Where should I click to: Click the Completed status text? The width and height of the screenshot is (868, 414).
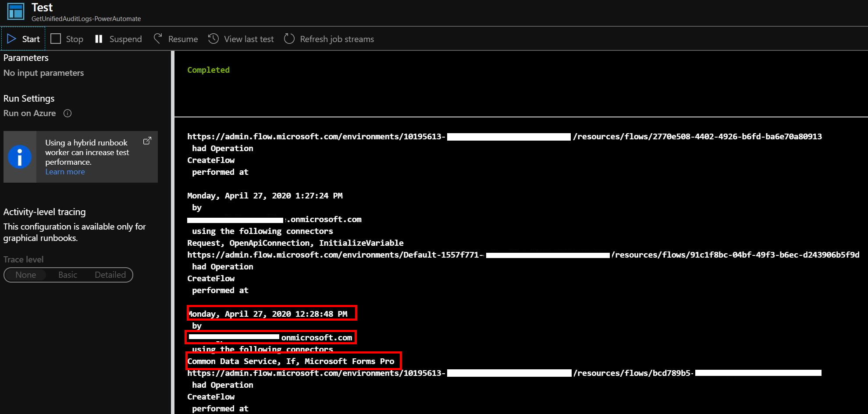point(208,70)
